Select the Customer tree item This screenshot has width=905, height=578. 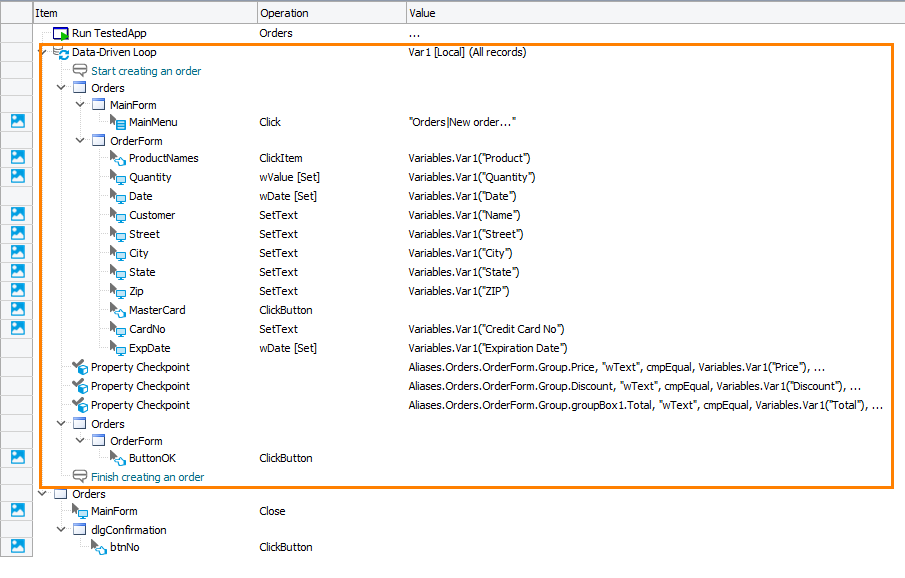coord(151,215)
